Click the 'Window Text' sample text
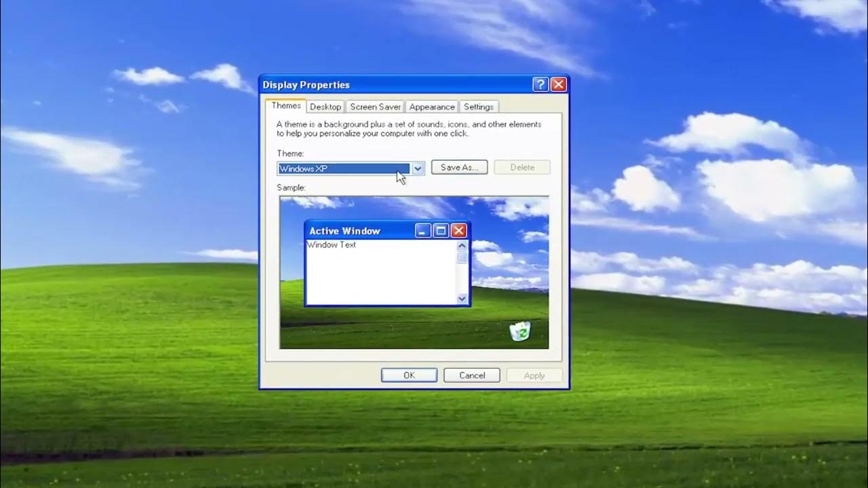The image size is (868, 488). click(332, 245)
